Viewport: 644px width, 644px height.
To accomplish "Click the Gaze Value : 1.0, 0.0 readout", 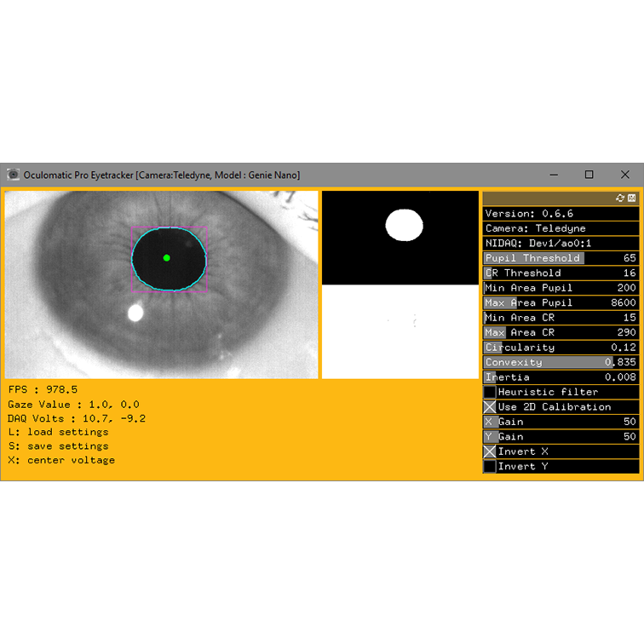I will tap(73, 405).
